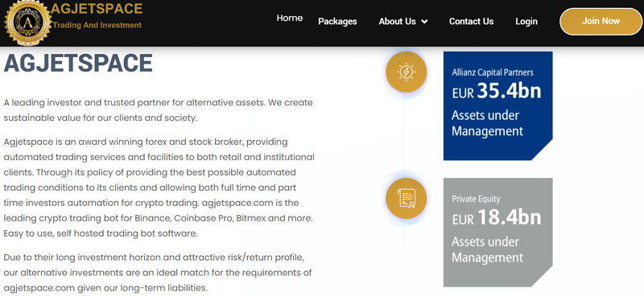Go to the Packages page
Screen dimensions: 644x297
coord(337,22)
